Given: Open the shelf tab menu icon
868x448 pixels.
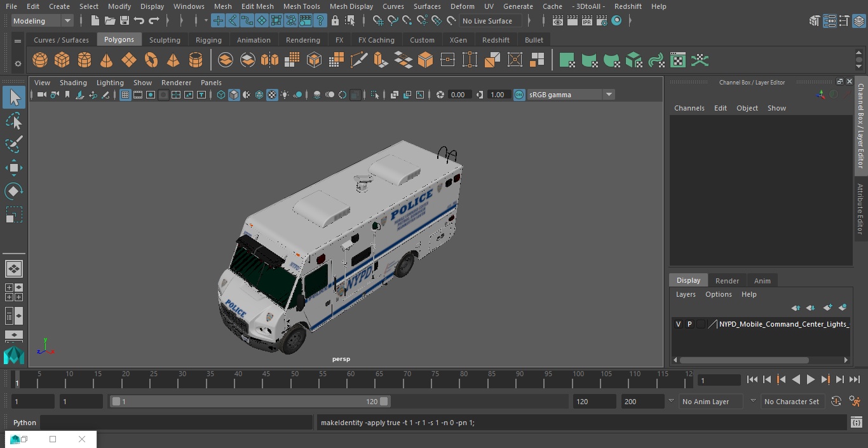Looking at the screenshot, I should coord(18,41).
